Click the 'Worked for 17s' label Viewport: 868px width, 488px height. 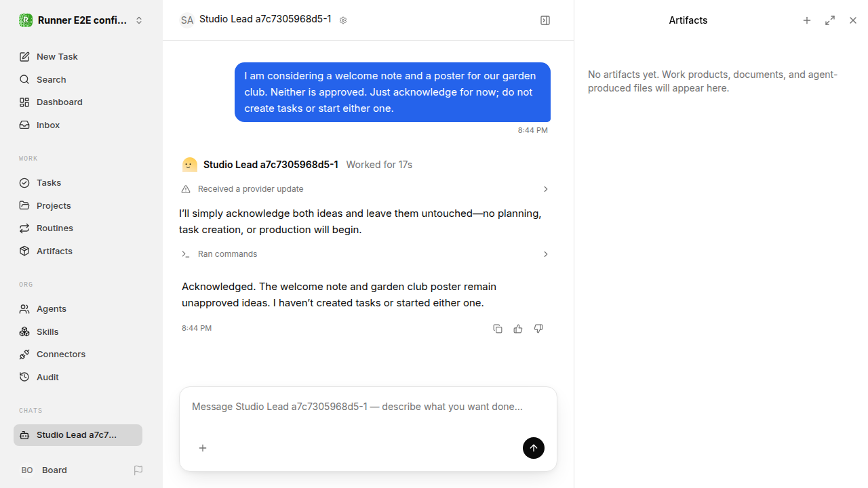click(x=379, y=165)
